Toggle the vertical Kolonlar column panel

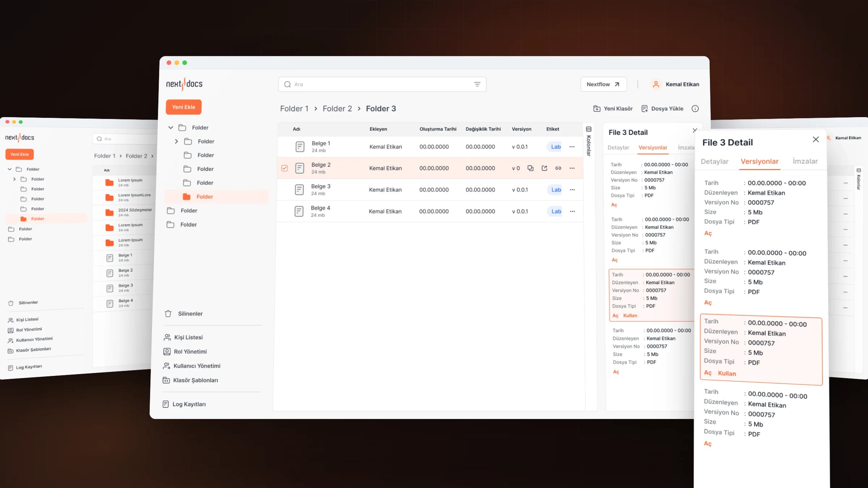point(589,141)
